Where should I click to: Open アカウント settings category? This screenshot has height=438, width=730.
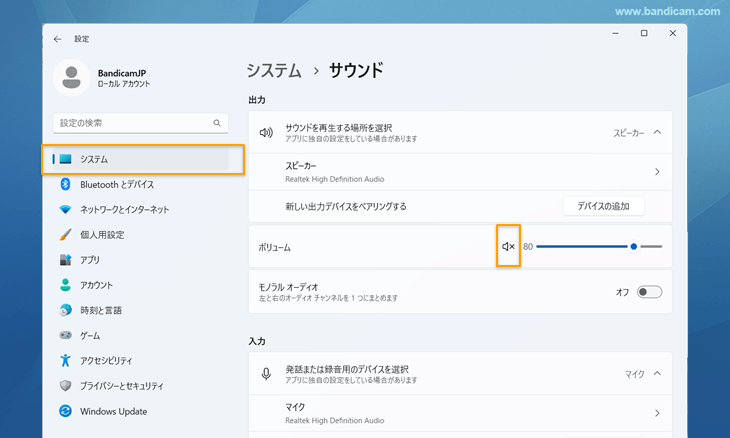click(x=140, y=285)
